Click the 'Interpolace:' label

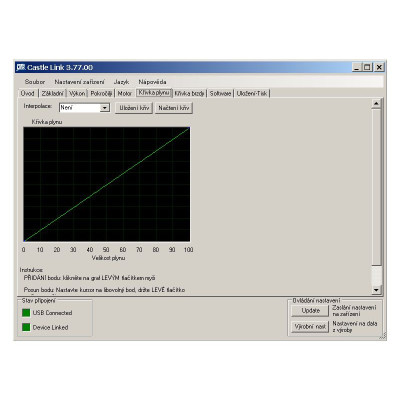pyautogui.click(x=38, y=106)
